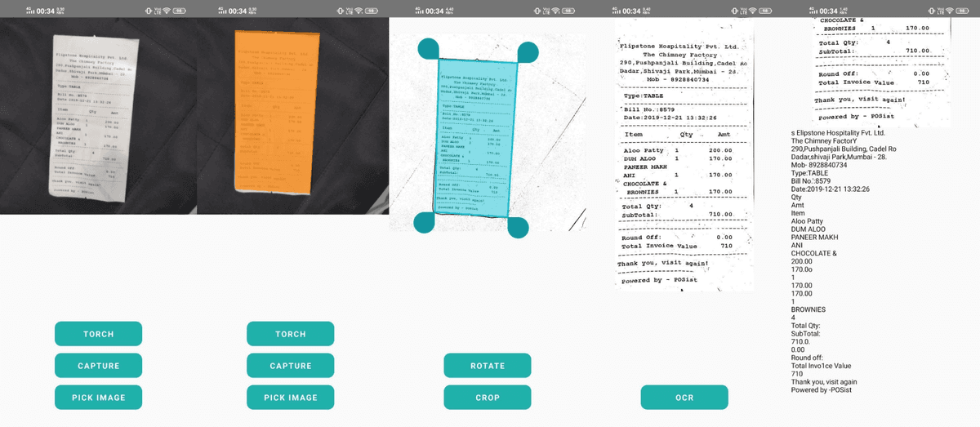Image resolution: width=980 pixels, height=427 pixels.
Task: Select OCR text 'Total Qty:' in the results list
Action: pos(806,326)
